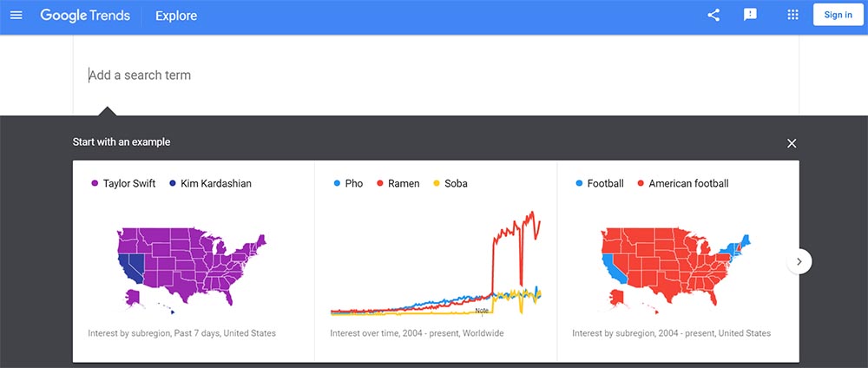Viewport: 868px width, 368px height.
Task: Click the blue Pho legend dot
Action: point(337,184)
